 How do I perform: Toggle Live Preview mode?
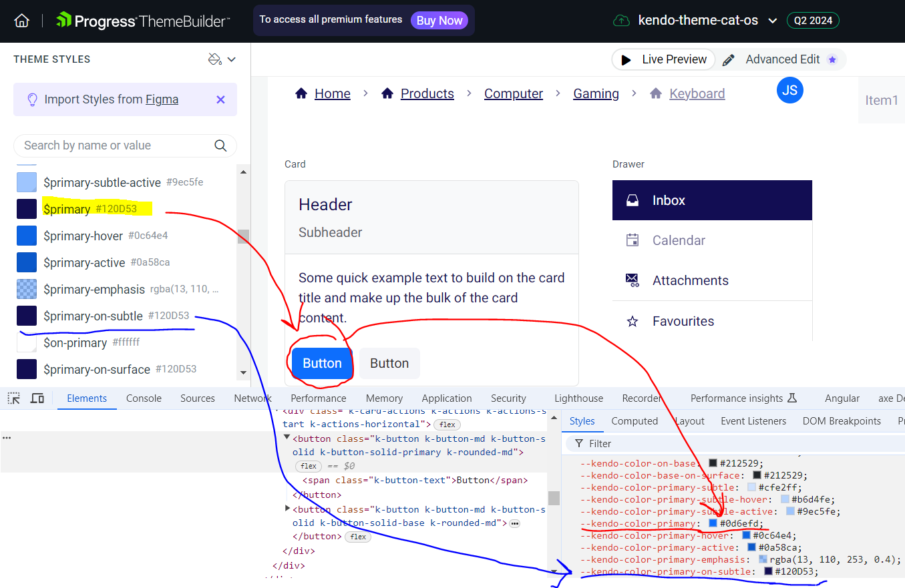point(663,59)
